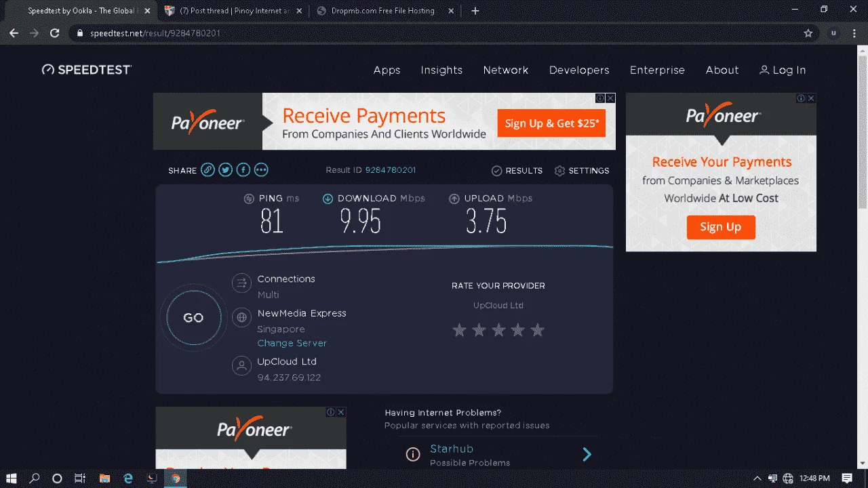Image resolution: width=868 pixels, height=488 pixels.
Task: Open the Chrome profile avatar
Action: point(833,33)
